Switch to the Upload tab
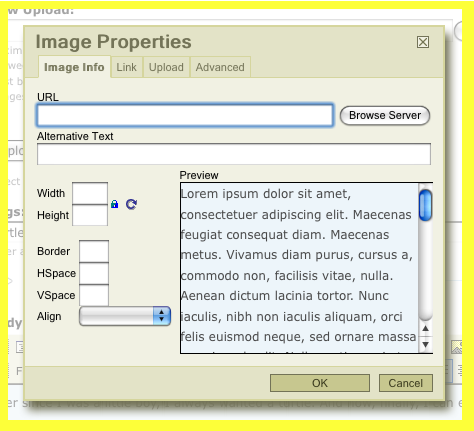 pos(166,67)
